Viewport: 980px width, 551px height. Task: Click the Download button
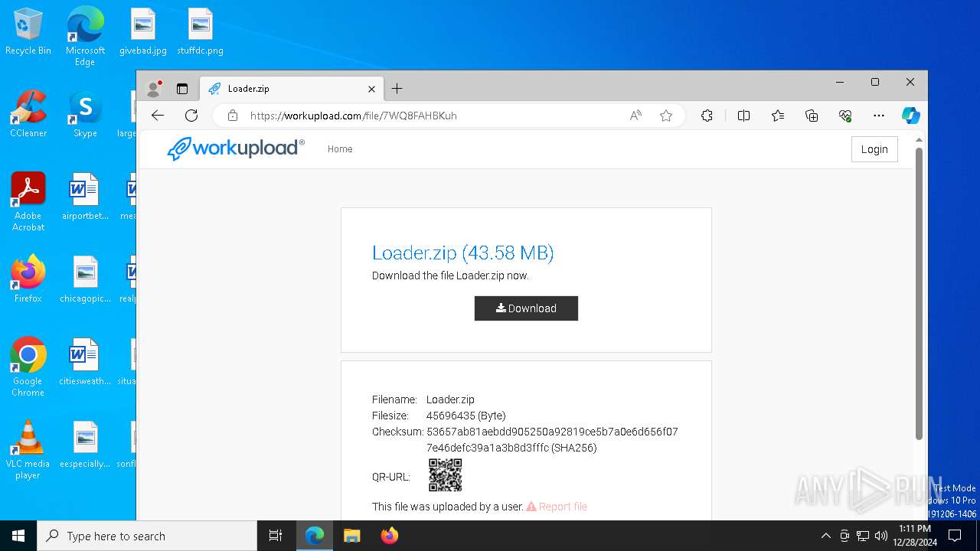click(x=526, y=308)
